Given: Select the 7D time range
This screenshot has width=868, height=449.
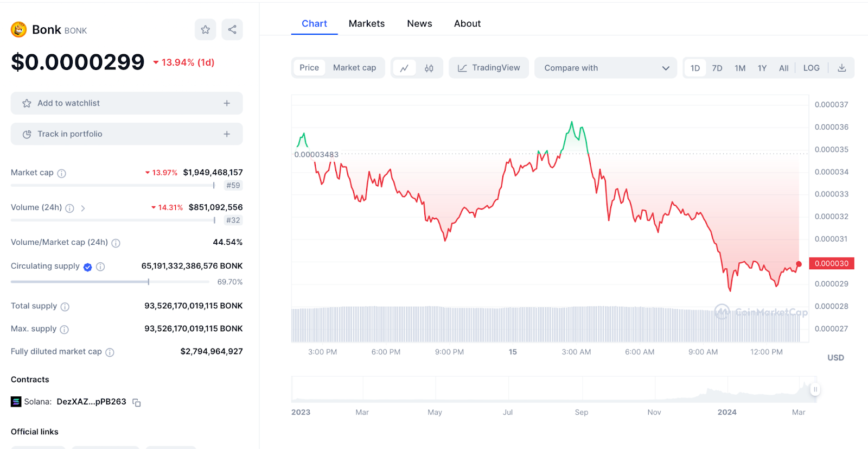Looking at the screenshot, I should [x=717, y=68].
